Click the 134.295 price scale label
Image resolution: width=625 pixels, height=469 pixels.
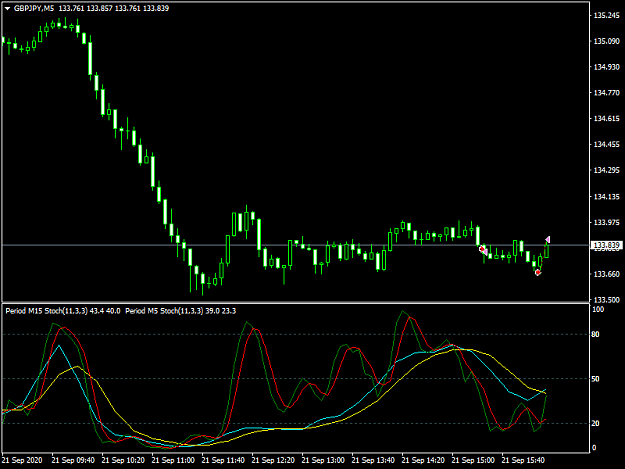(607, 171)
